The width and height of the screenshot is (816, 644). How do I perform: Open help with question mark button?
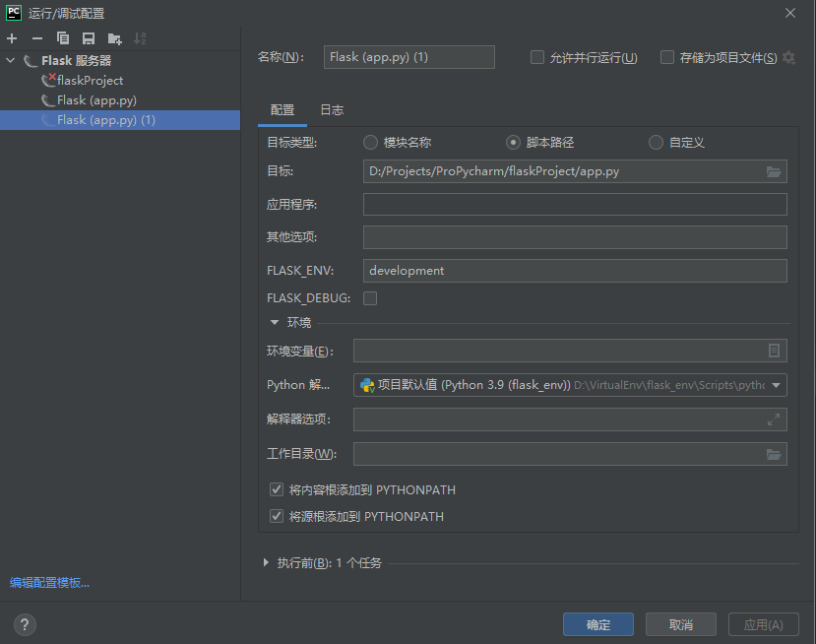point(25,624)
